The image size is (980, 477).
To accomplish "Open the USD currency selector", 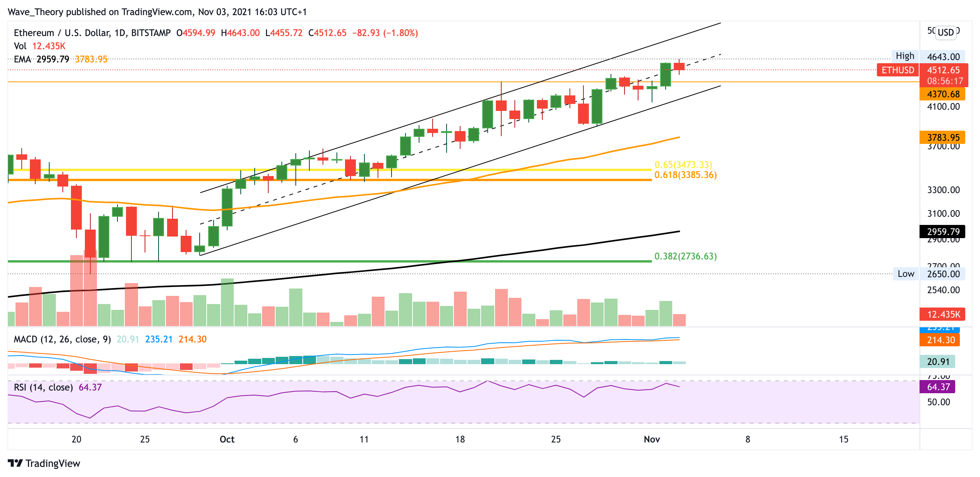I will 945,32.
